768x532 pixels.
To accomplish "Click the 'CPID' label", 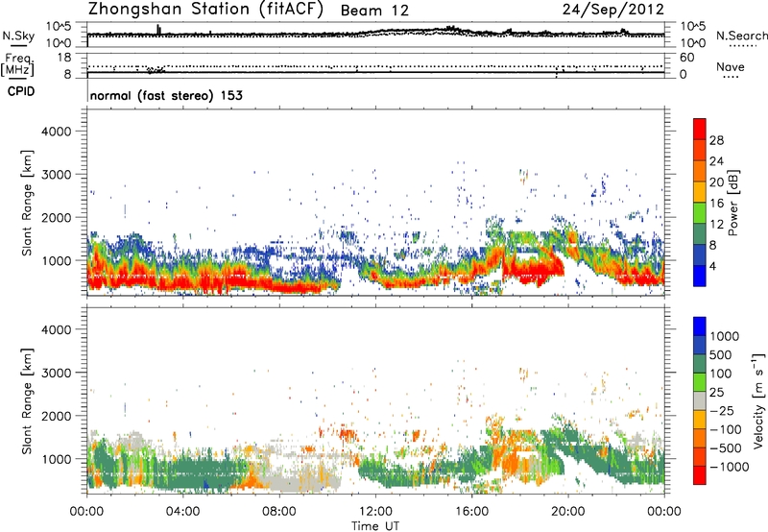I will click(x=21, y=91).
